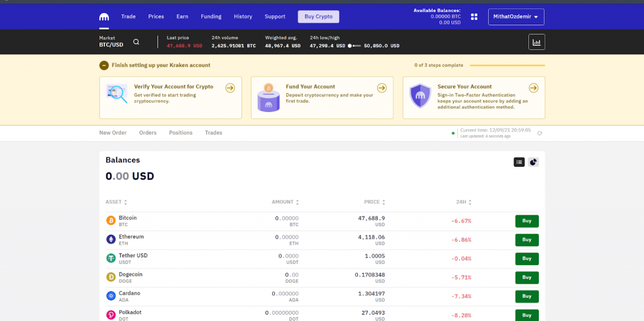
Task: Sort balances by ASSET column
Action: (x=116, y=202)
